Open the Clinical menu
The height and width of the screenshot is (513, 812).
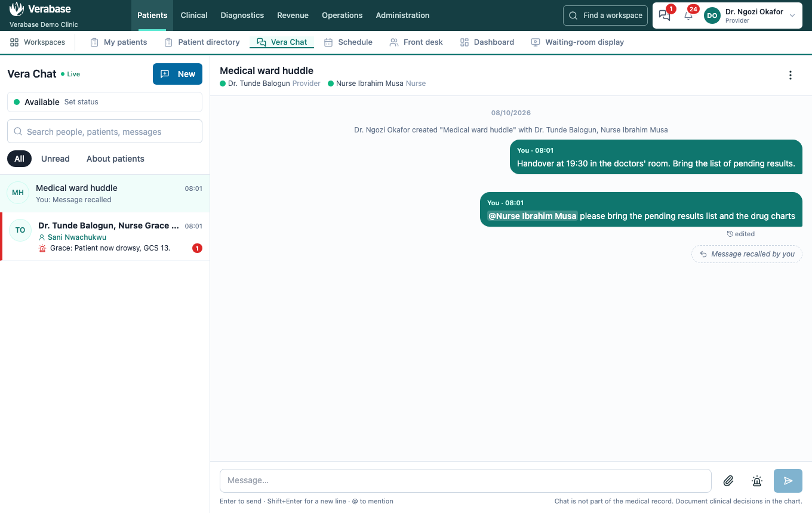(194, 16)
